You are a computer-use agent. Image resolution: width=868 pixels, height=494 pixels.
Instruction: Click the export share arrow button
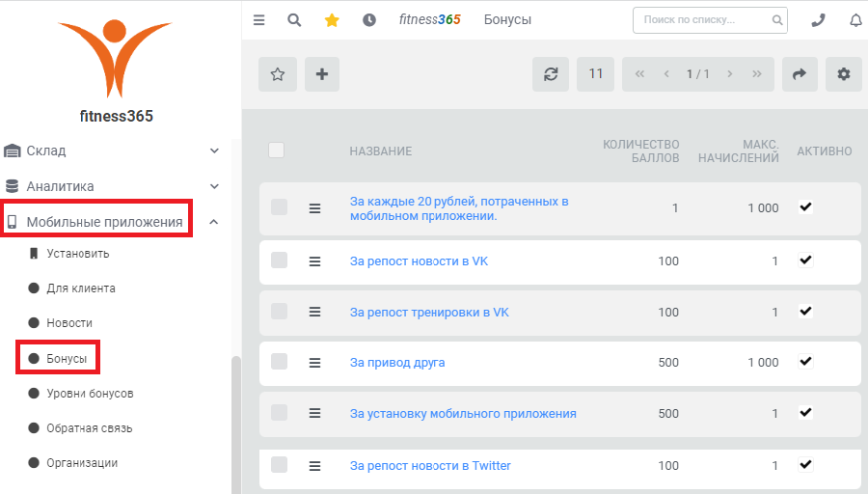pos(800,73)
